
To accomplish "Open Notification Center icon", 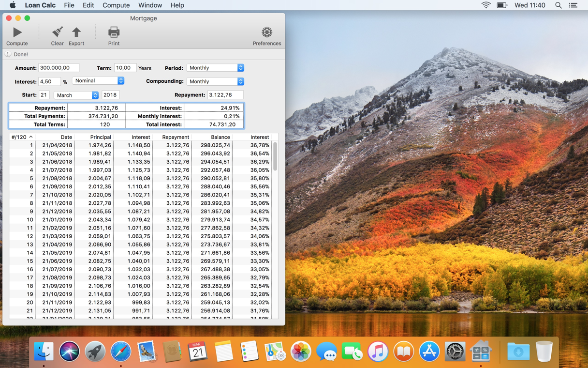I will click(573, 5).
